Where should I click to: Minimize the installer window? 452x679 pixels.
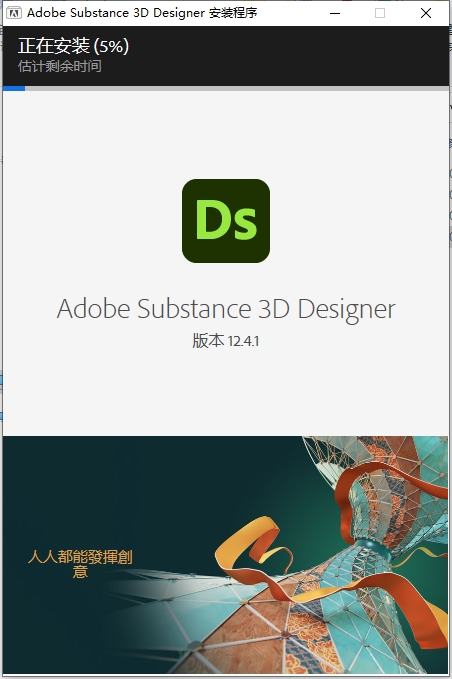click(335, 13)
